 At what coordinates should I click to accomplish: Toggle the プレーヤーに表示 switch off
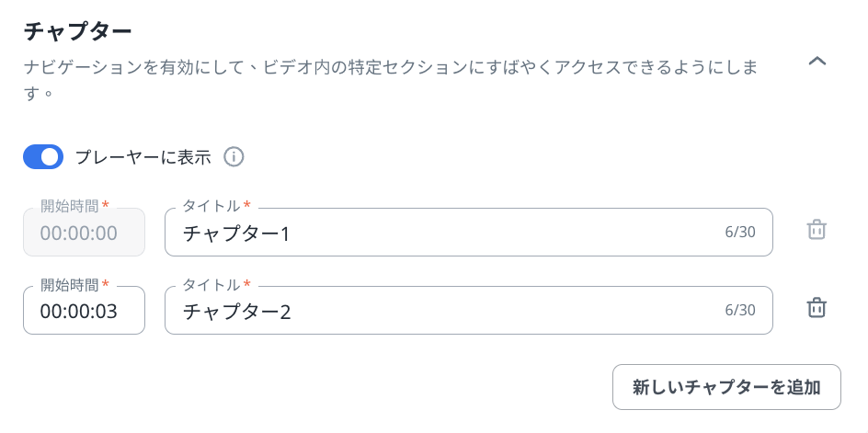pos(43,157)
